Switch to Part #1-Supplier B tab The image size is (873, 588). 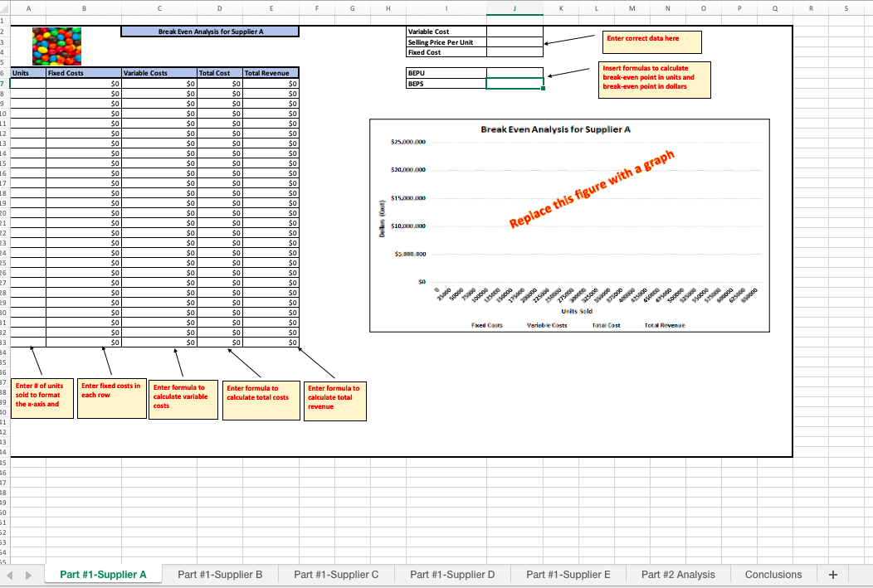click(x=220, y=574)
